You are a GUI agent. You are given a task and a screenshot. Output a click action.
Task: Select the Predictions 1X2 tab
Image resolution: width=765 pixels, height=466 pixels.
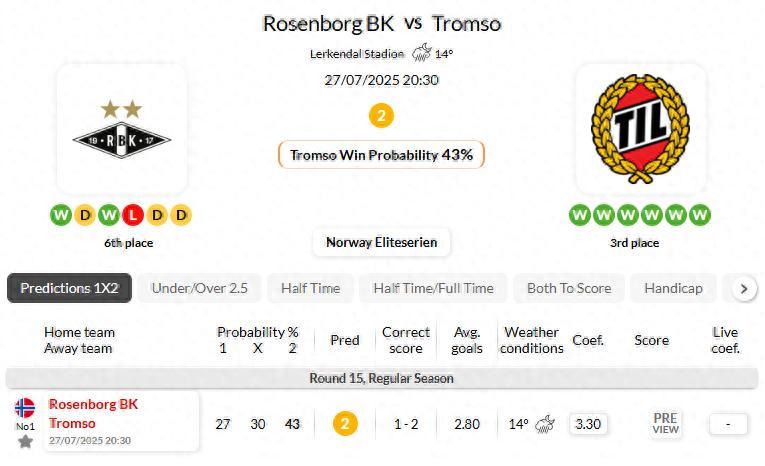pos(70,288)
